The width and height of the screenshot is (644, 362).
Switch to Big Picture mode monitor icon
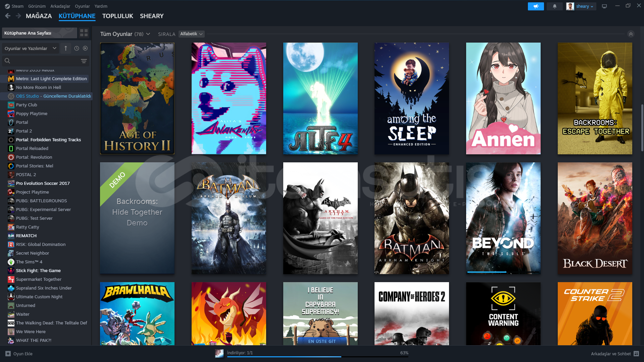tap(604, 6)
